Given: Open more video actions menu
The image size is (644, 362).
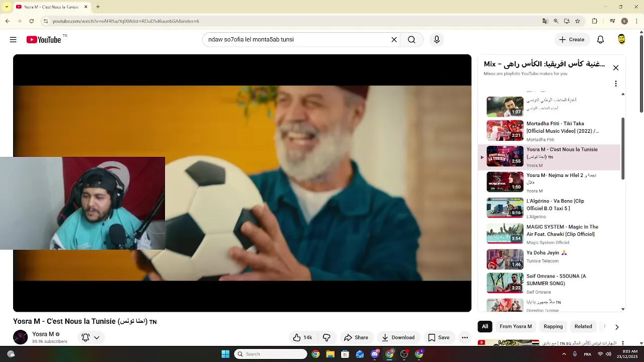Looking at the screenshot, I should coord(465,337).
